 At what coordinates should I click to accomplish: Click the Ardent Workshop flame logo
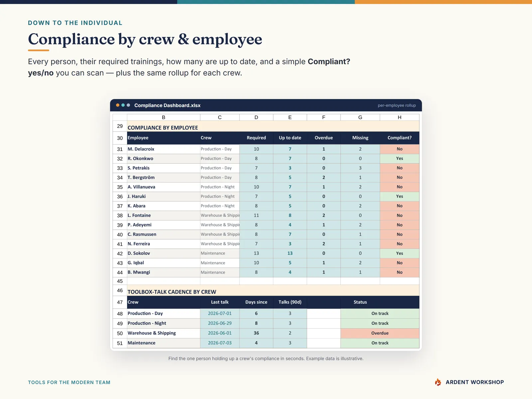point(438,382)
